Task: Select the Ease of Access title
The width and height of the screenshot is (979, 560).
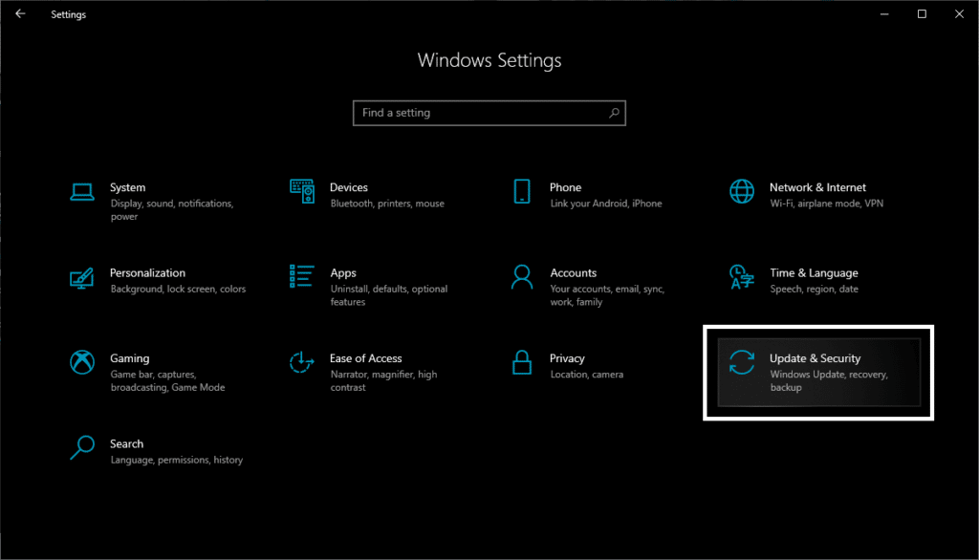Action: pyautogui.click(x=366, y=358)
